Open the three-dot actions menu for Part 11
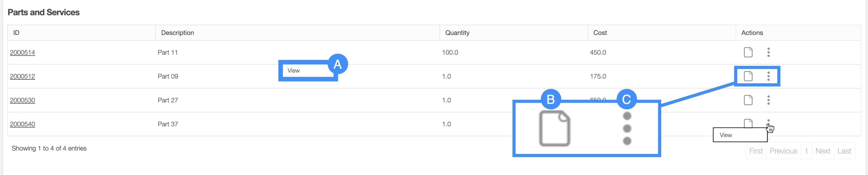 [x=769, y=52]
